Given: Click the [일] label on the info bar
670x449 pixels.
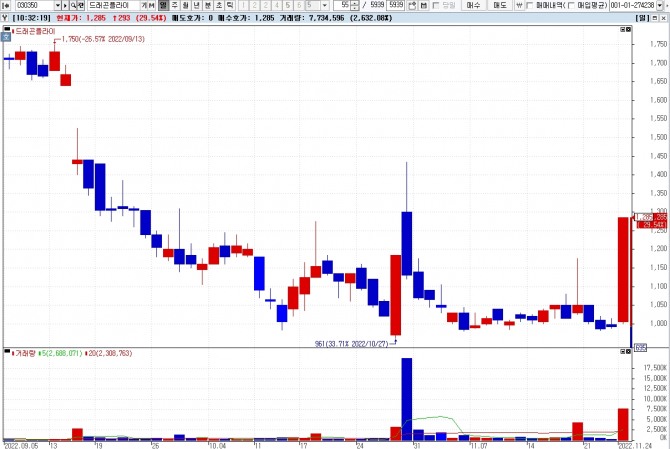Looking at the screenshot, I should (642, 18).
